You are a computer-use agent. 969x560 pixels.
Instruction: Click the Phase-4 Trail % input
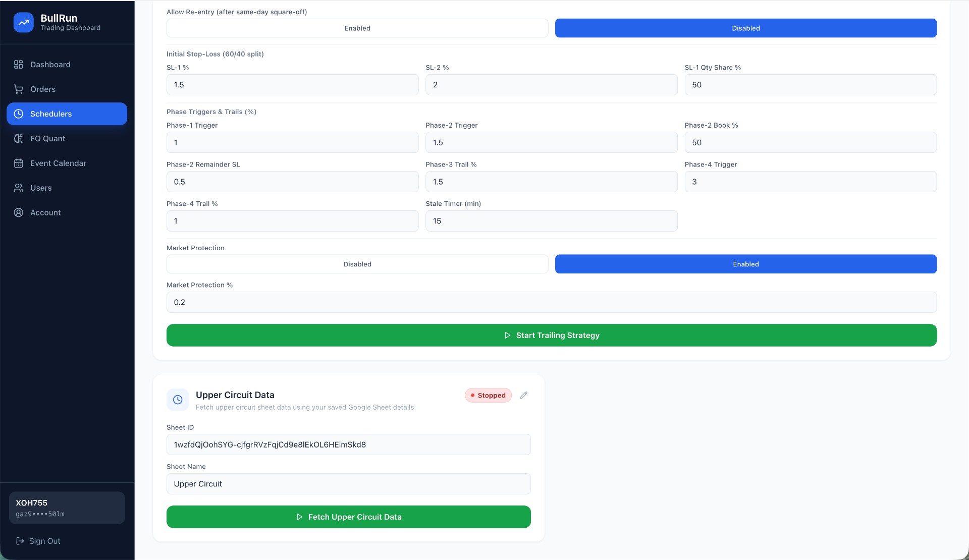coord(293,221)
